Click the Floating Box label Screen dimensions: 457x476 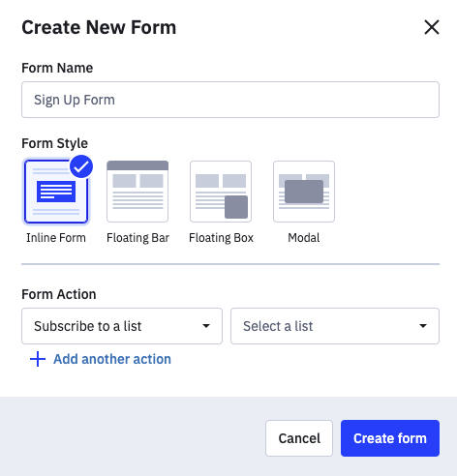click(221, 238)
